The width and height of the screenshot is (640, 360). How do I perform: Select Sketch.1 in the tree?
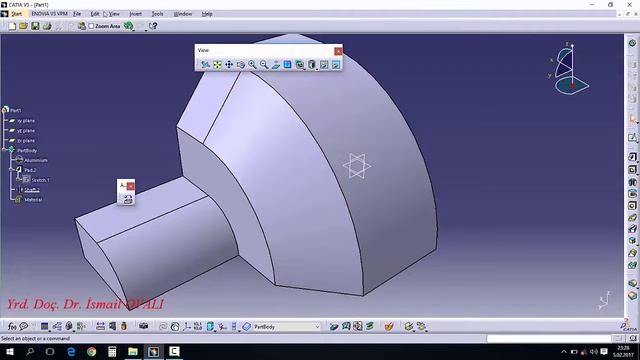click(40, 180)
